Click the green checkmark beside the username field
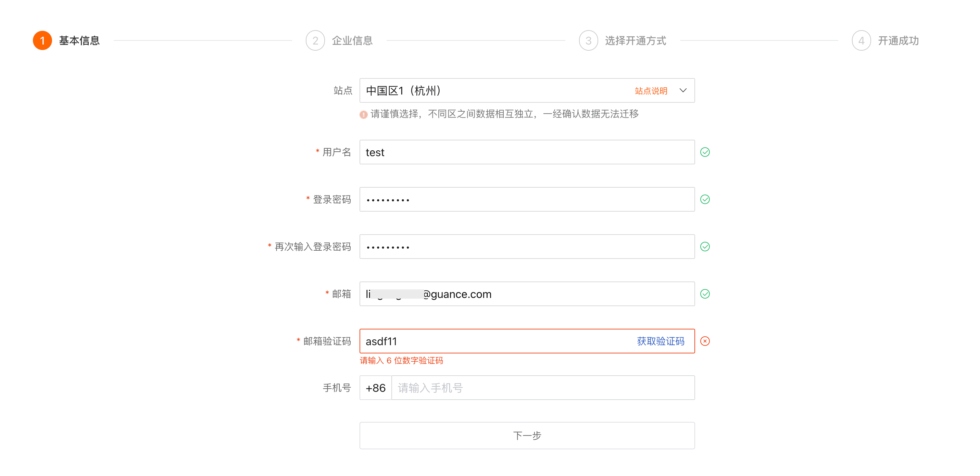 705,152
